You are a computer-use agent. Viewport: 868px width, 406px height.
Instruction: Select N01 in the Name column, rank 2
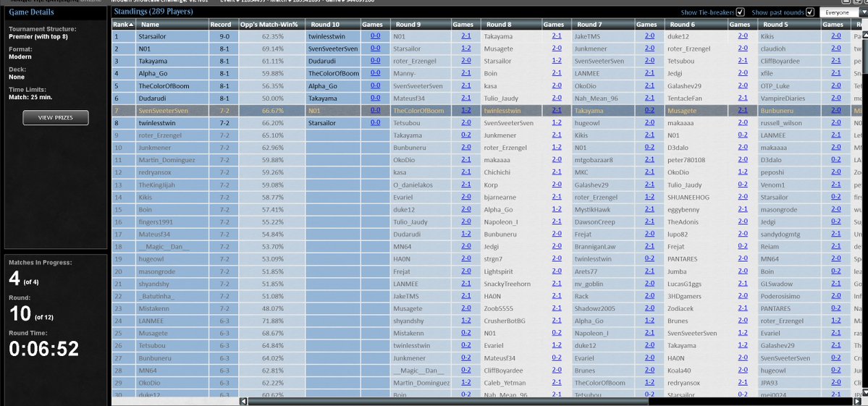point(144,48)
